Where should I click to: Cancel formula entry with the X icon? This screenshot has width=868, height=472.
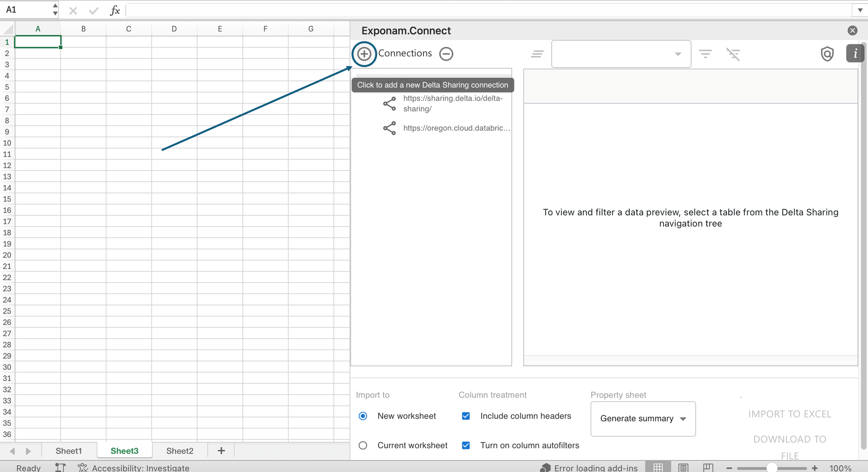[73, 11]
